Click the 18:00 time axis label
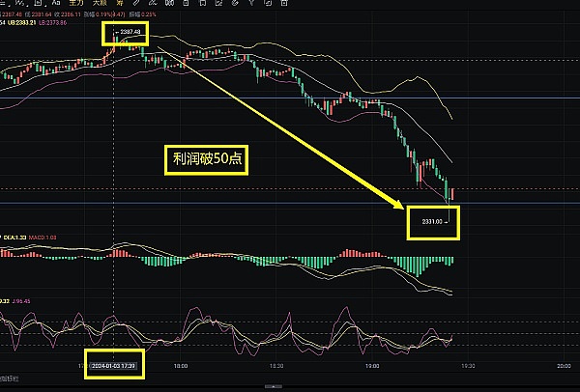 click(181, 367)
